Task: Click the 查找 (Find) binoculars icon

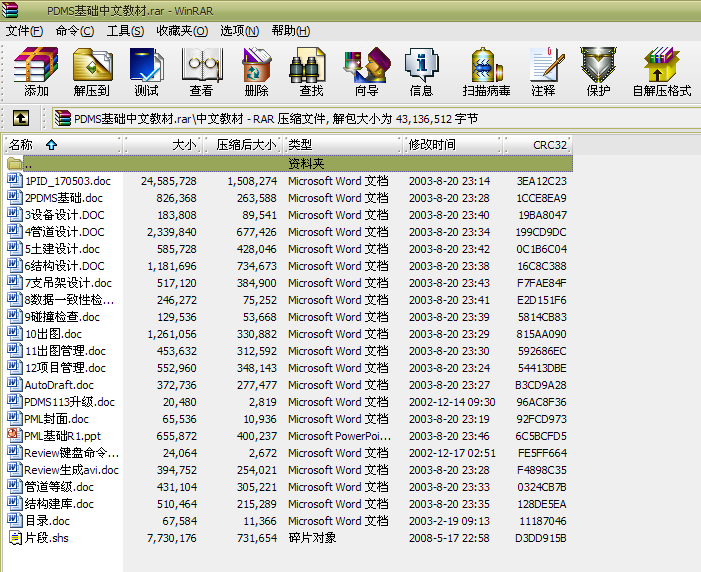Action: (308, 65)
